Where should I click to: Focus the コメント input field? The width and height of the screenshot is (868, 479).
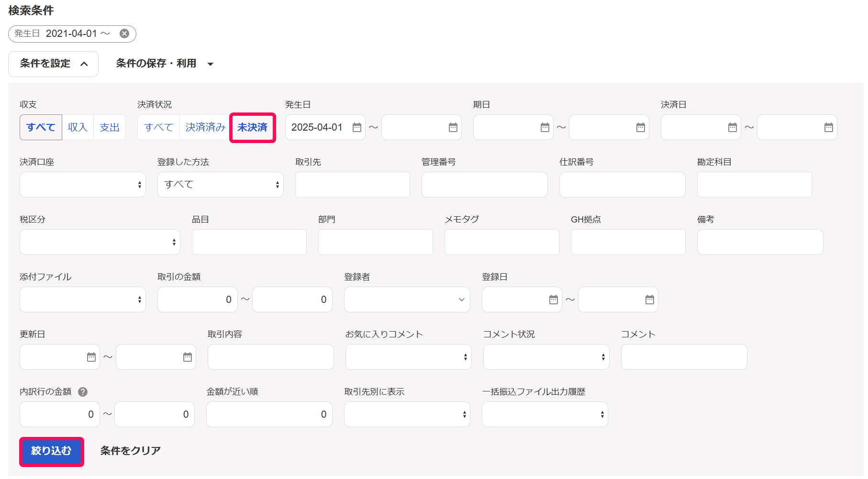tap(684, 357)
